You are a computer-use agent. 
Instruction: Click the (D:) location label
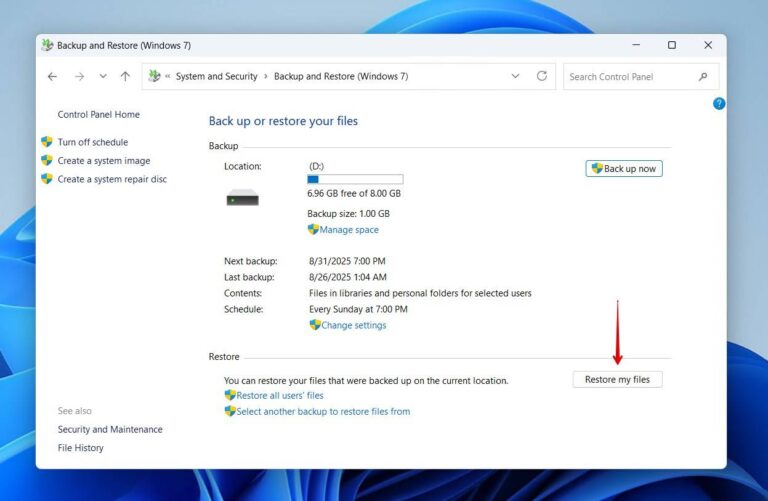tap(316, 167)
